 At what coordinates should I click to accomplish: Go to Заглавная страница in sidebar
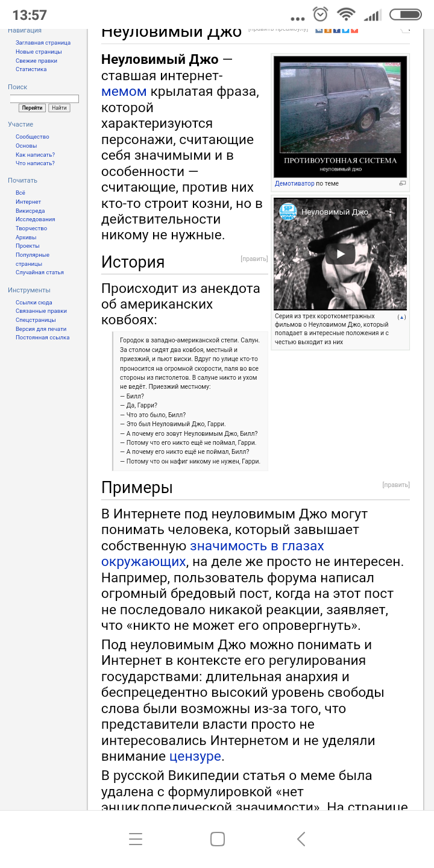coord(43,43)
